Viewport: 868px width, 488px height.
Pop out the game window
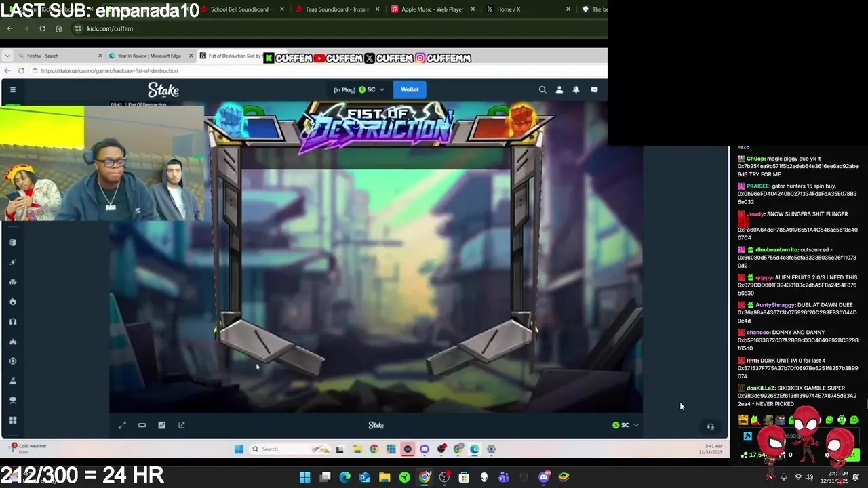click(182, 425)
